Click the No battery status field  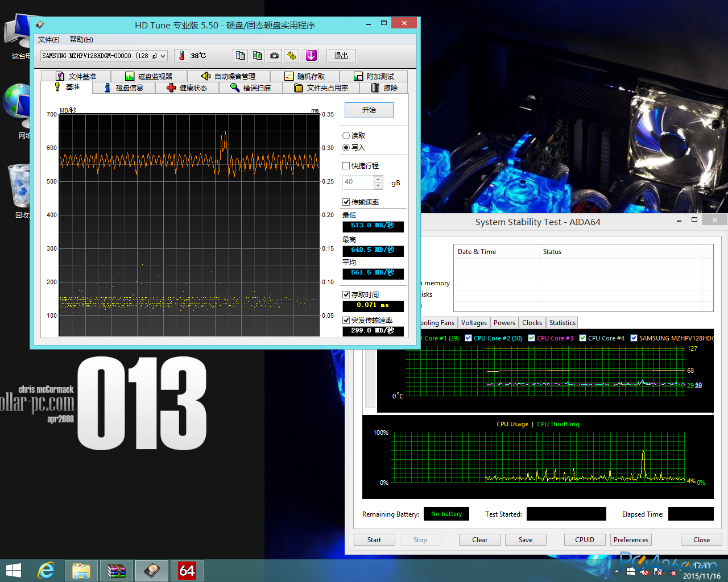446,514
